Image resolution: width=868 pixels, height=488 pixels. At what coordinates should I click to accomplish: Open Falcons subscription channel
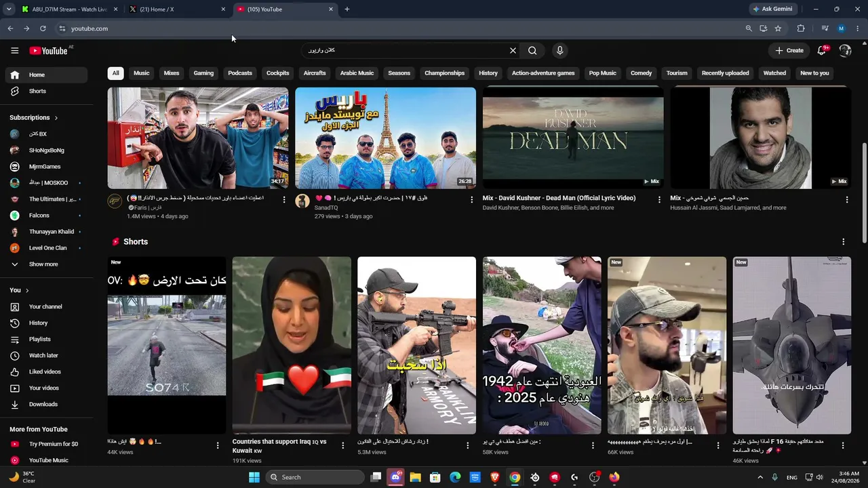point(46,216)
